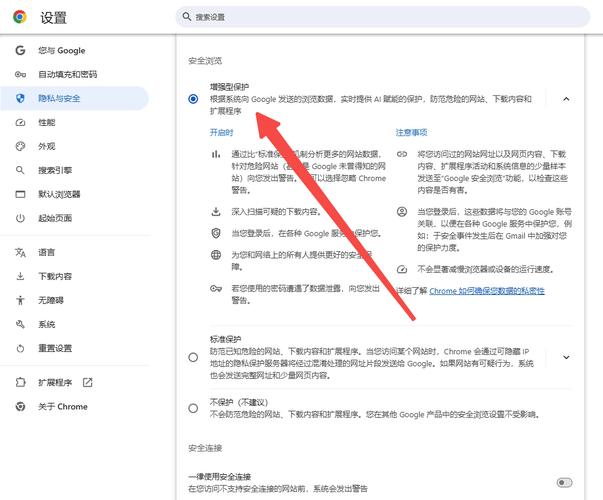Open 外观 settings page
The image size is (603, 500).
click(x=47, y=146)
